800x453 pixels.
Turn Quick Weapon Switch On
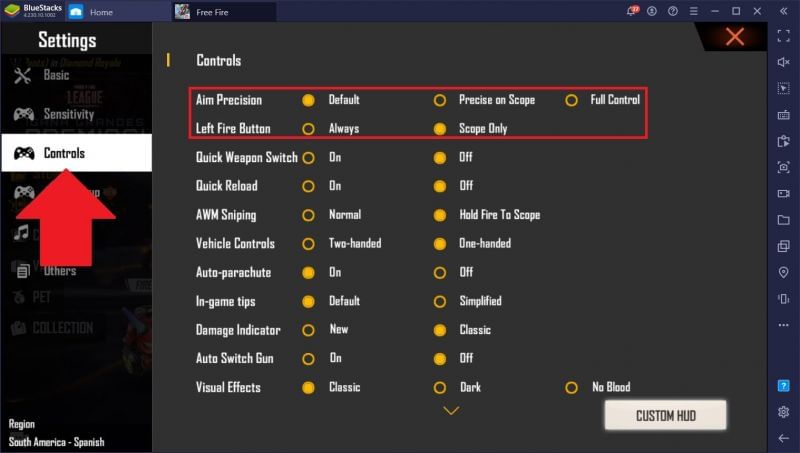pos(309,158)
